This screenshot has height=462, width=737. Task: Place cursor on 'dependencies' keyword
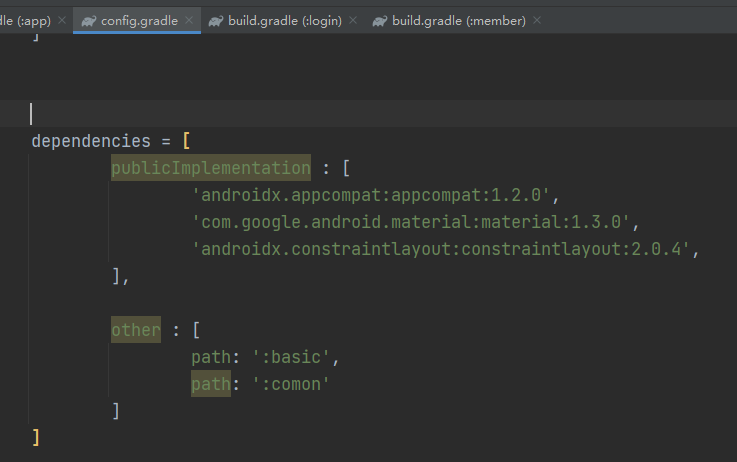[91, 141]
